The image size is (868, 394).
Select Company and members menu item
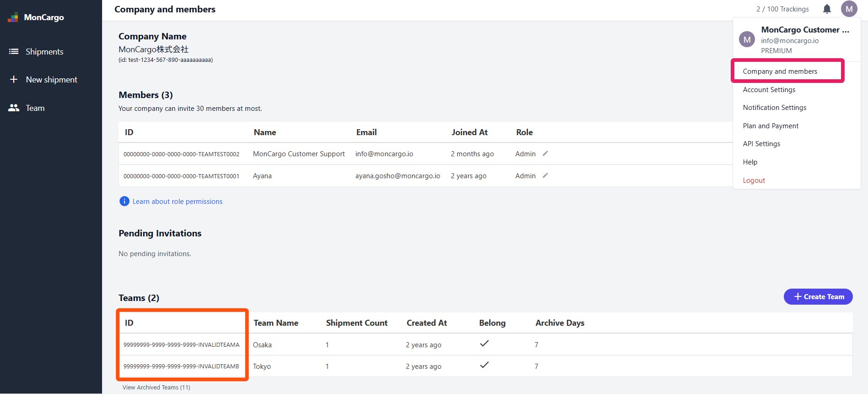click(780, 71)
